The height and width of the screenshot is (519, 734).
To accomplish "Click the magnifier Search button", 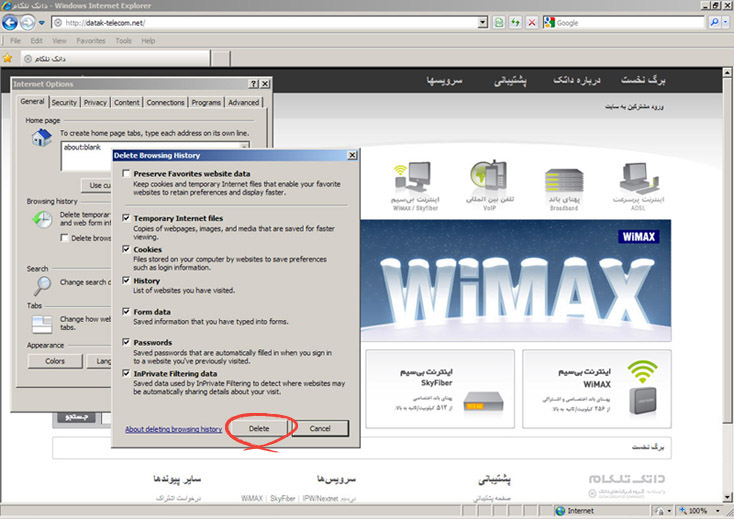I will 714,22.
